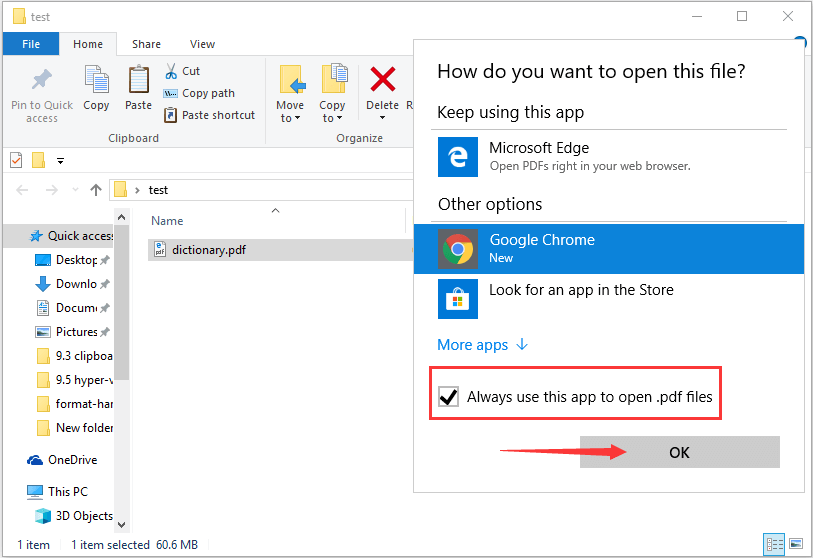Choose Microsoft Edge to open file

point(609,157)
